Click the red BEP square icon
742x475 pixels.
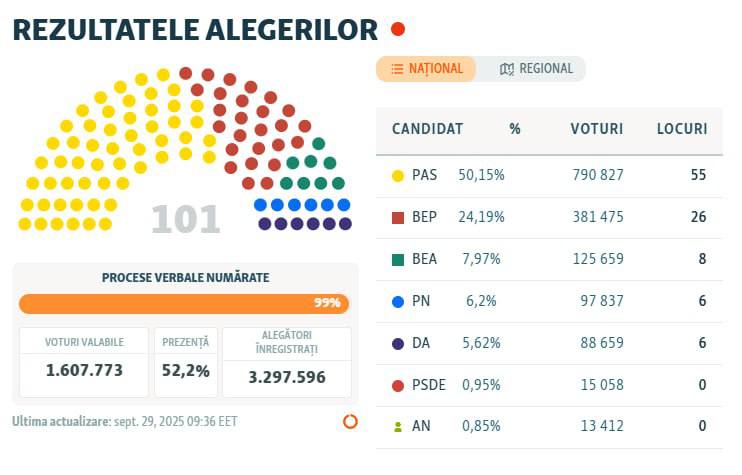tap(397, 217)
